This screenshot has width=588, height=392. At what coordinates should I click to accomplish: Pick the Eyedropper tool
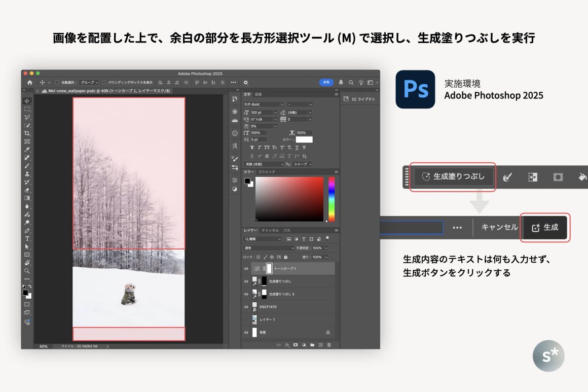click(27, 150)
